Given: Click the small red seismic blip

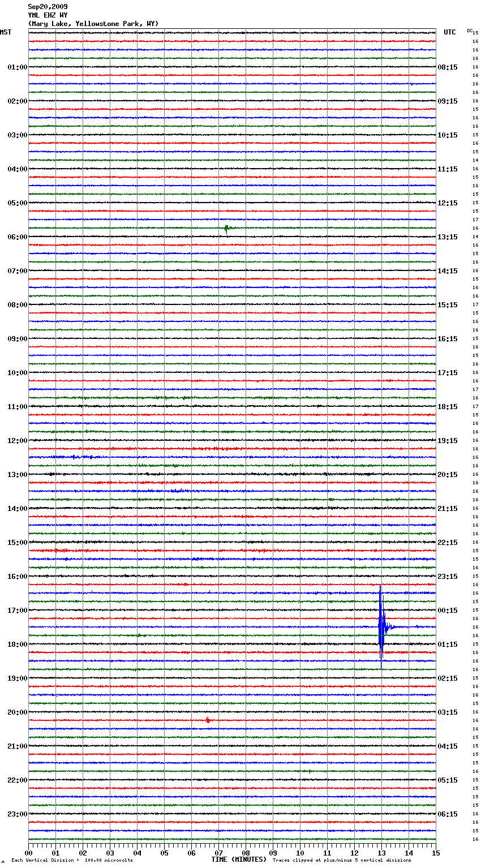Looking at the screenshot, I should coord(208,720).
